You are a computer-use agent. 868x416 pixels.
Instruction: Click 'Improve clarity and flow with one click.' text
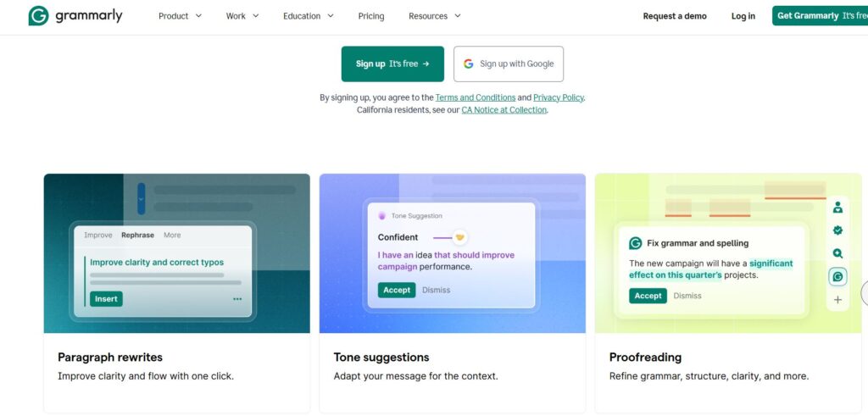tap(146, 376)
